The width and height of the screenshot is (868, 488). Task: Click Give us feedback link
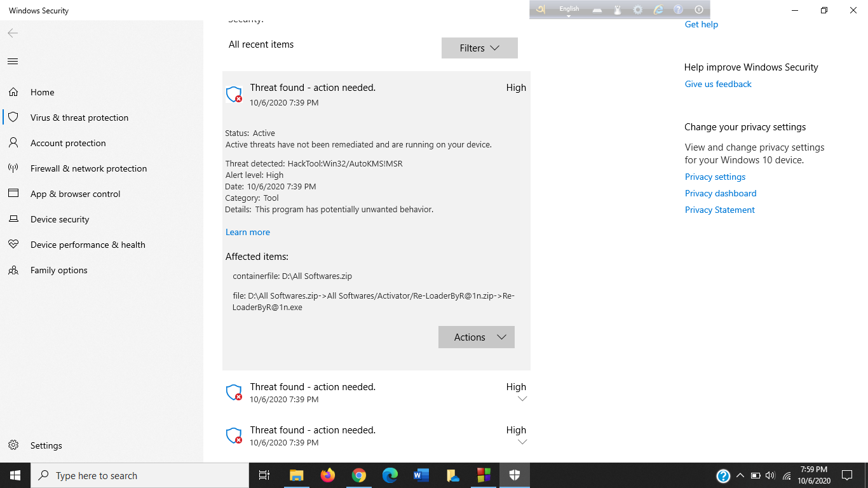[x=717, y=84]
